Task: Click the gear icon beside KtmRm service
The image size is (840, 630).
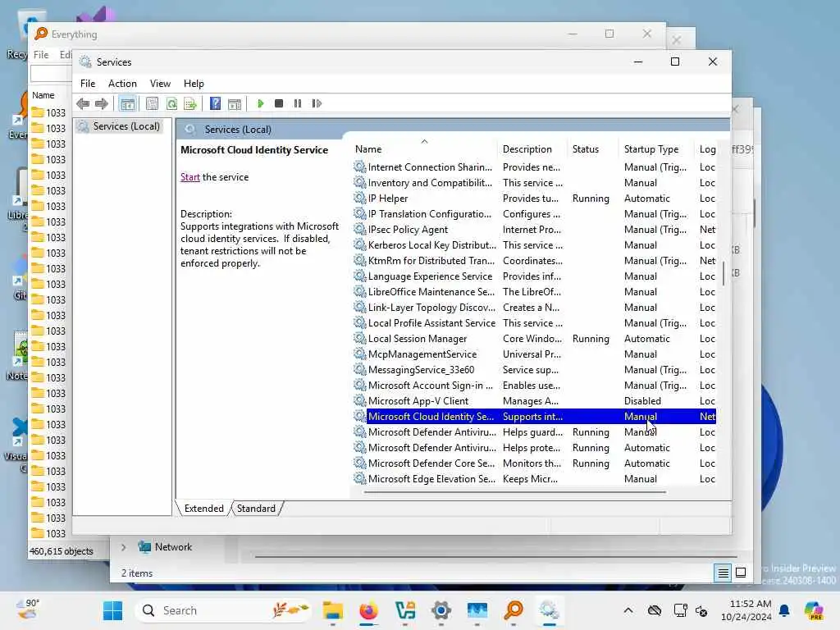Action: pyautogui.click(x=360, y=260)
